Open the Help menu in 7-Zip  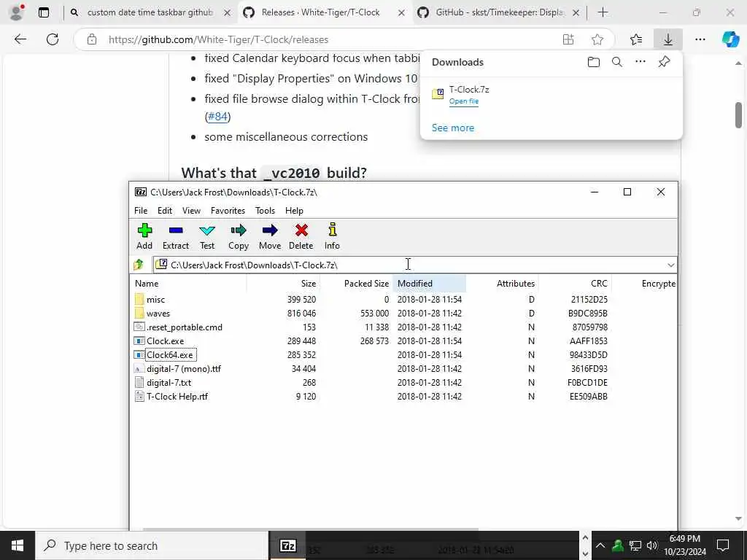(x=294, y=211)
